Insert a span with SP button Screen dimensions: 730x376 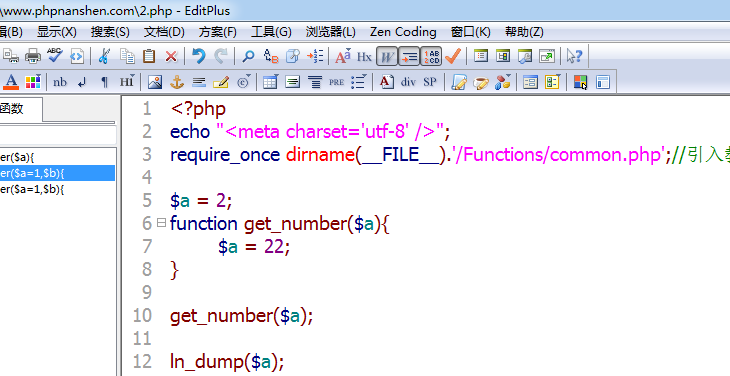430,82
